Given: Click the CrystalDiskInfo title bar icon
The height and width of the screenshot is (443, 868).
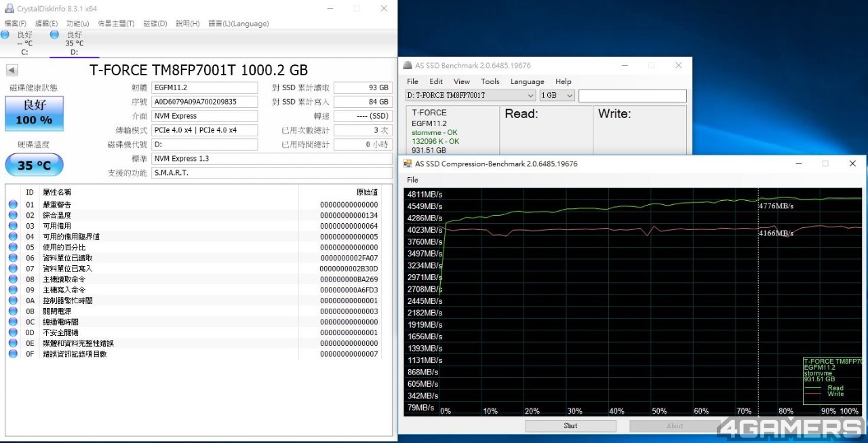Looking at the screenshot, I should point(9,8).
